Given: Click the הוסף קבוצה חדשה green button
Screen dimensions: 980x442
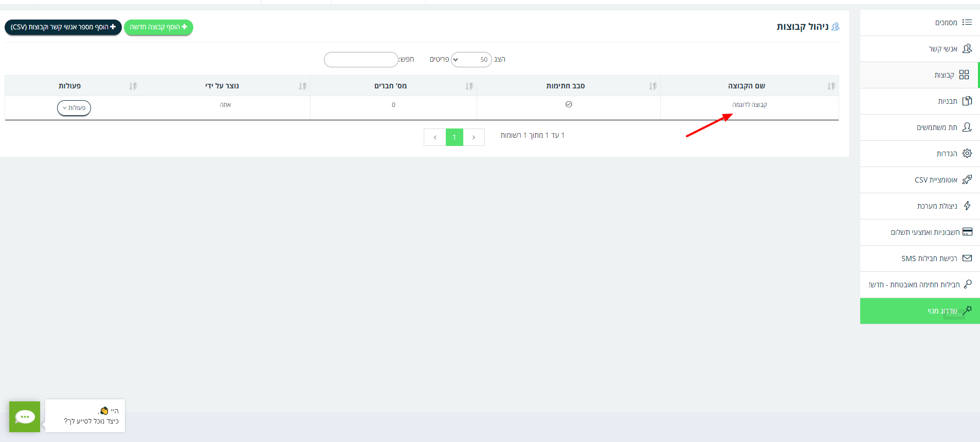Looking at the screenshot, I should click(158, 27).
